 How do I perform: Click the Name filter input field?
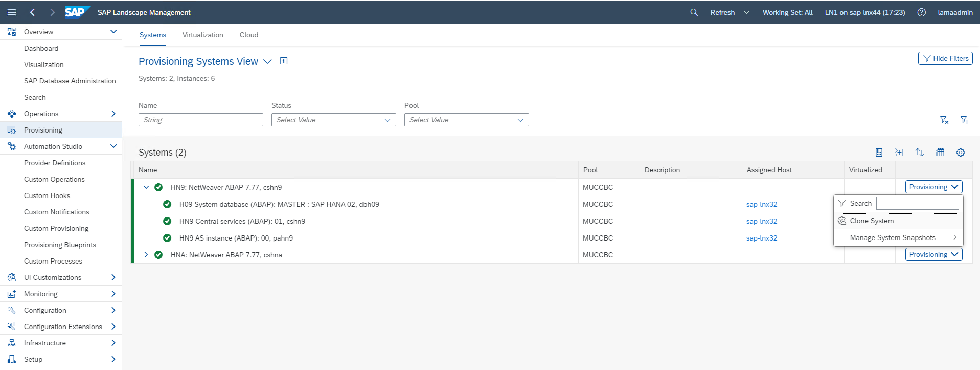(200, 120)
